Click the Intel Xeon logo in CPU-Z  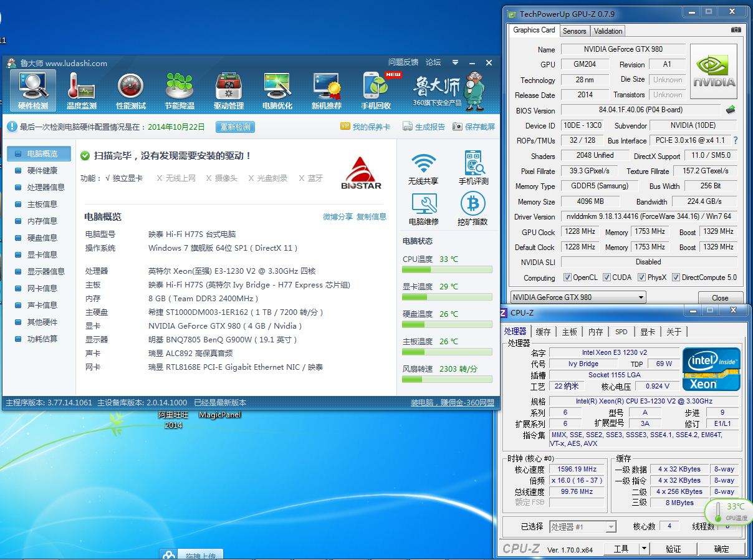[711, 369]
